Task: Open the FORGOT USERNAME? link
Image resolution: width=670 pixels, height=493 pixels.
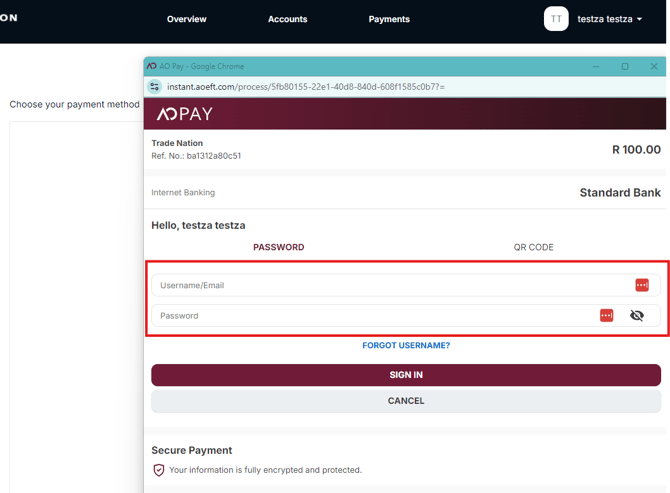Action: pyautogui.click(x=406, y=345)
